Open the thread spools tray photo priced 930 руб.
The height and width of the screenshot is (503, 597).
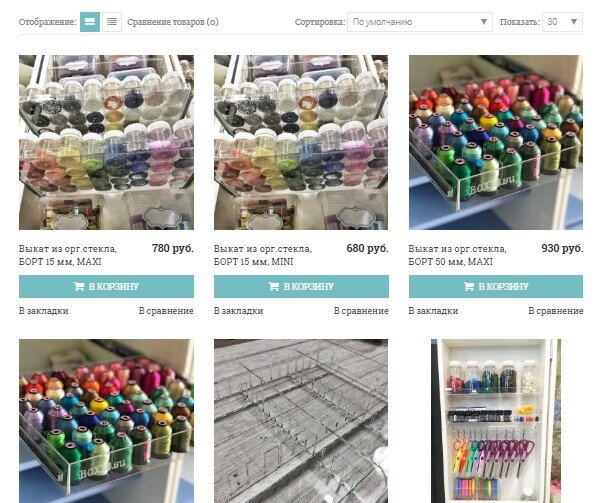click(496, 142)
